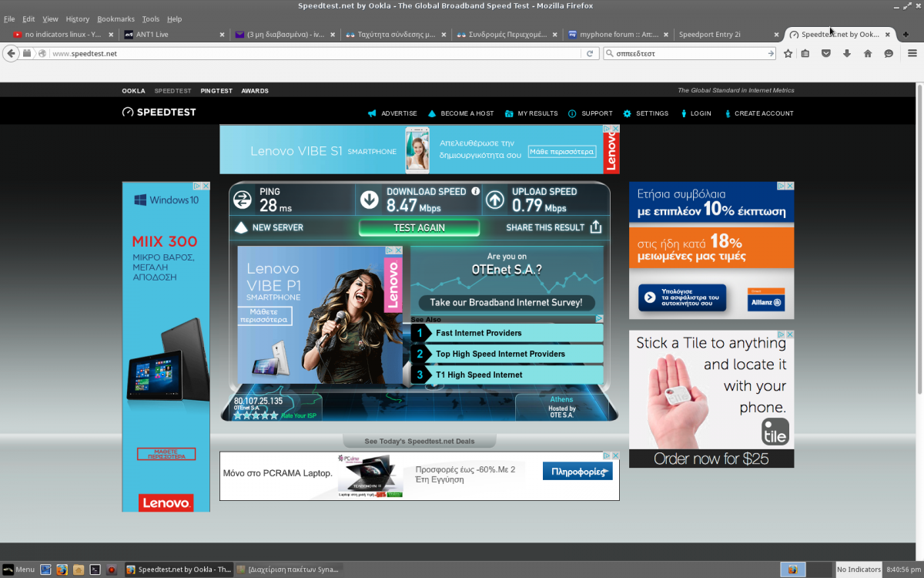
Task: Click the search magnifier icon in search box
Action: pyautogui.click(x=610, y=53)
